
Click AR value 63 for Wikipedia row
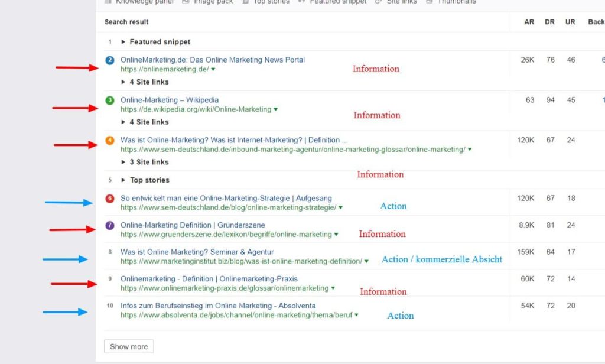click(530, 100)
